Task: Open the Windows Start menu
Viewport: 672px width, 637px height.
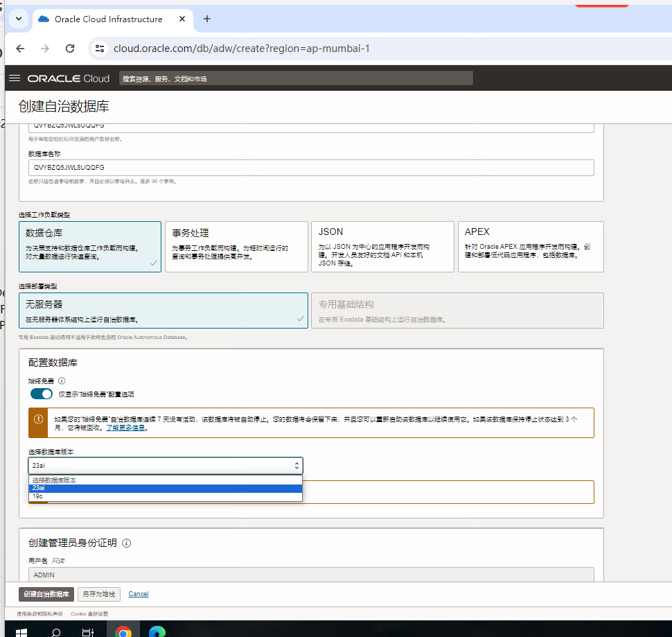Action: (21, 631)
